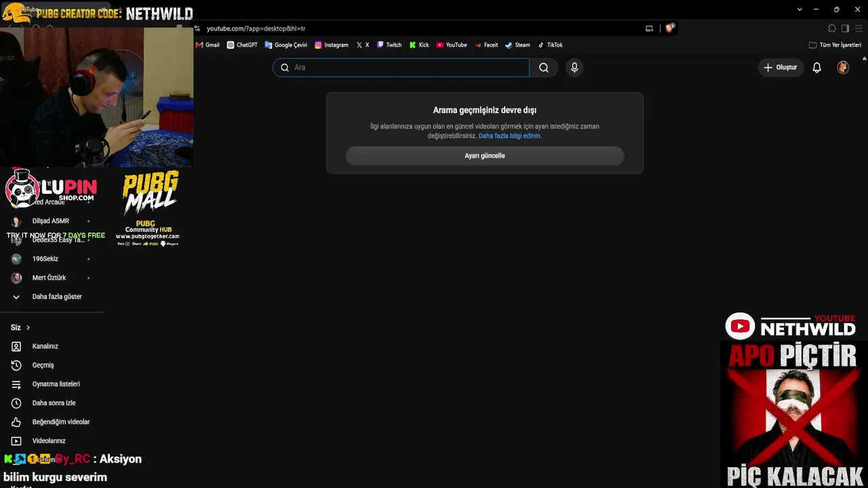
Task: Start voice search with the microphone icon
Action: 574,68
